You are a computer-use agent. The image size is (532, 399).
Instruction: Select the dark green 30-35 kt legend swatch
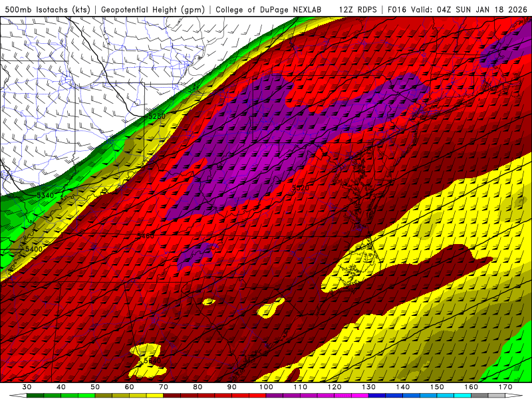click(x=35, y=396)
